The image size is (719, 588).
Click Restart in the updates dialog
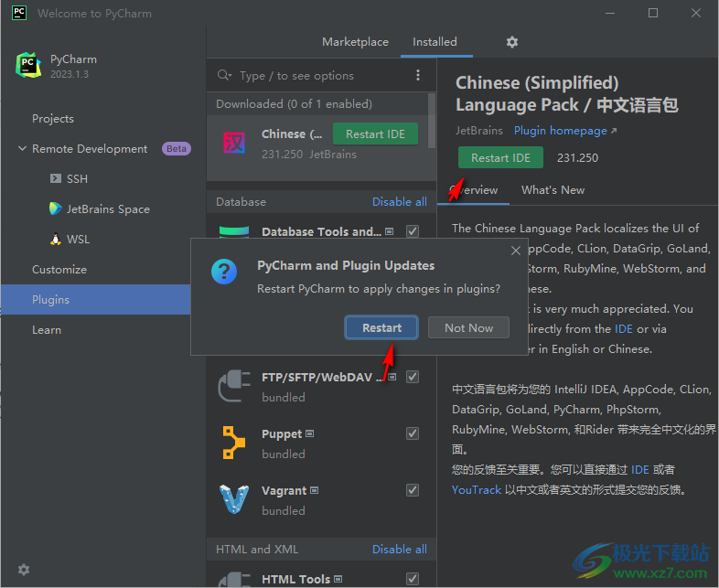381,327
